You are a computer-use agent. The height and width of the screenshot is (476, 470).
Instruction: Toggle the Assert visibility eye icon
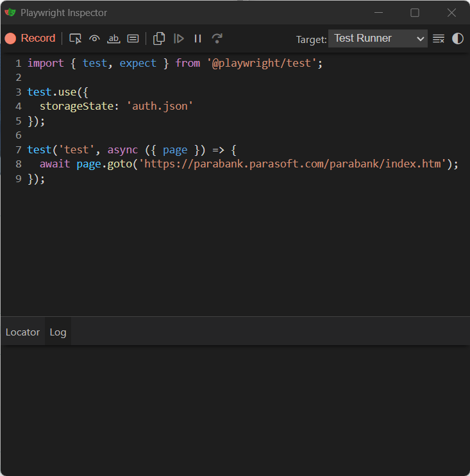pyautogui.click(x=94, y=38)
